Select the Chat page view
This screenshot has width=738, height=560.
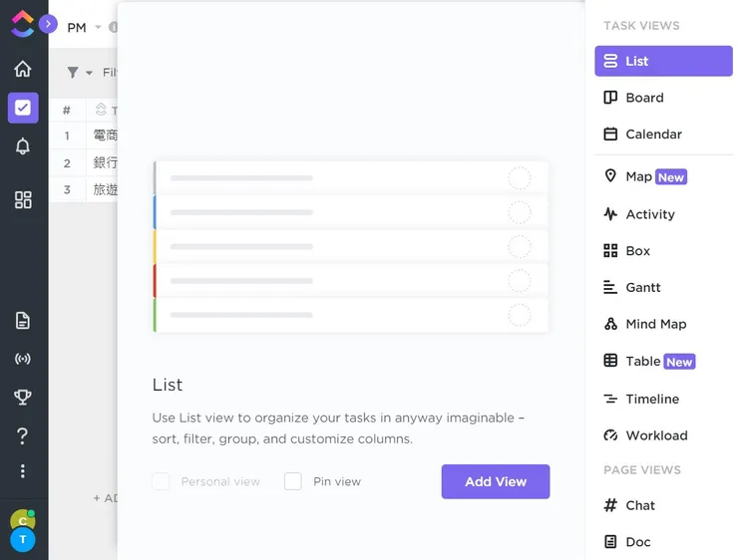[639, 505]
